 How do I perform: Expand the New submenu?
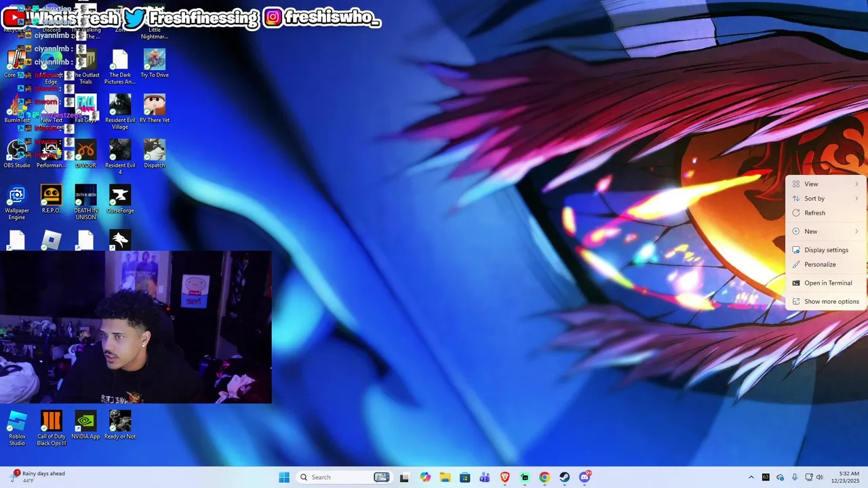826,231
